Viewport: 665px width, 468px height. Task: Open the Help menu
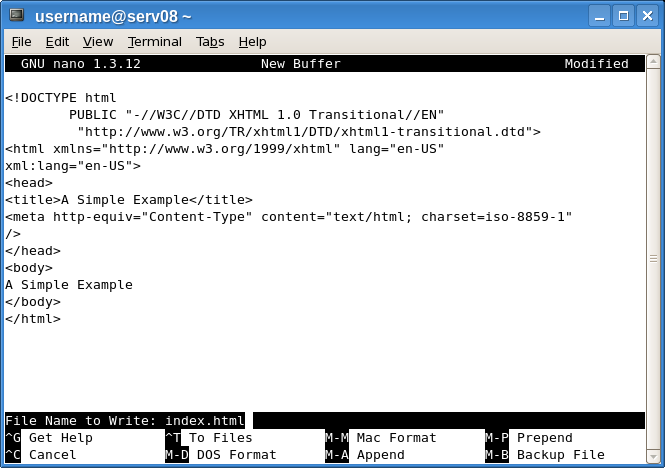click(x=252, y=42)
